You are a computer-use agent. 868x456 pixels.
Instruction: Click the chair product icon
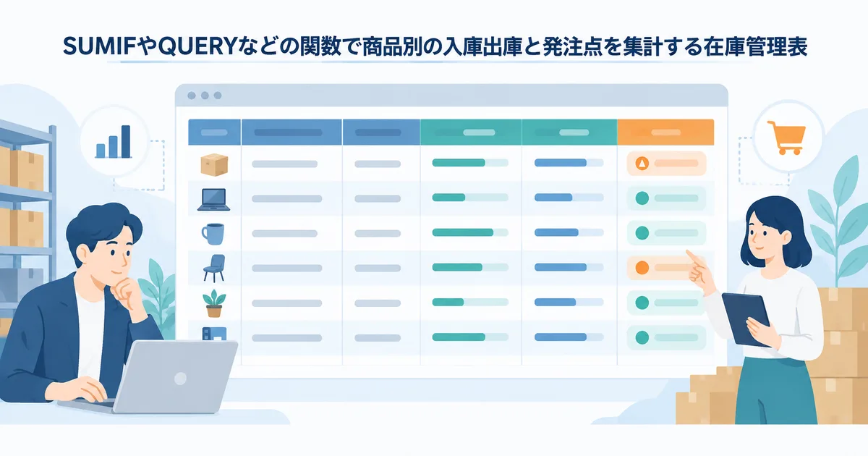(213, 268)
